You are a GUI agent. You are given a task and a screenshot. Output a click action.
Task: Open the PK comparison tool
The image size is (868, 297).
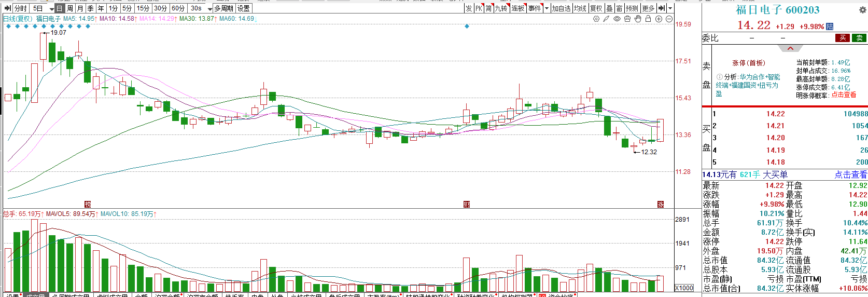[x=479, y=8]
